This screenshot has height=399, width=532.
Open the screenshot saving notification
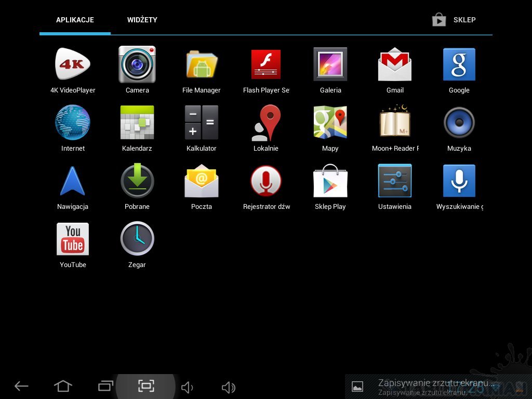[431, 386]
